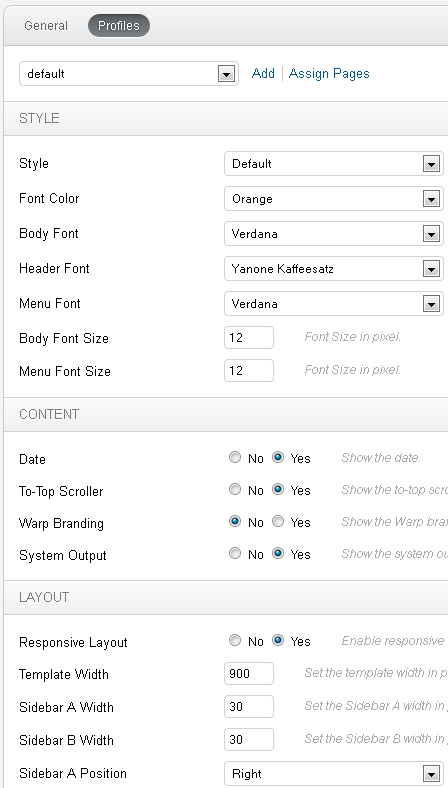Select the Sidebar B Width input box

click(x=249, y=740)
